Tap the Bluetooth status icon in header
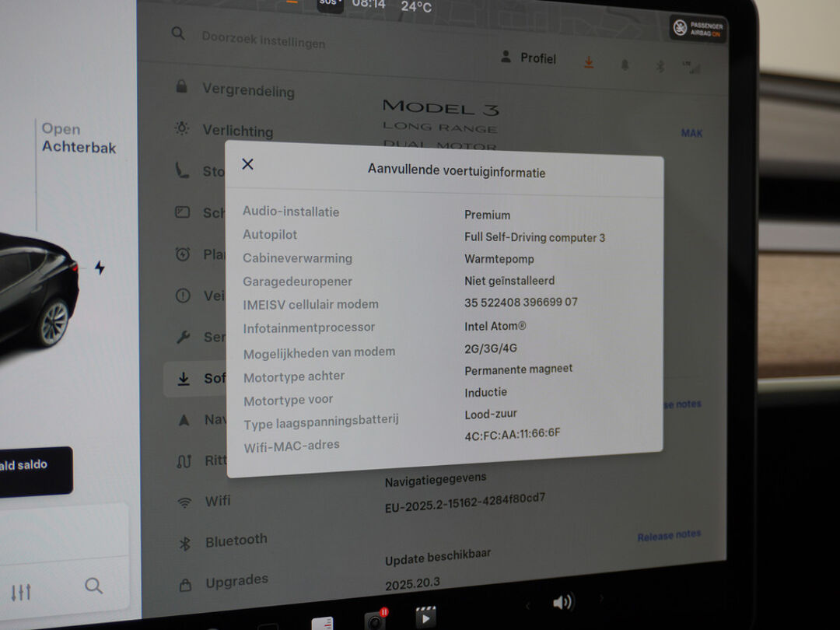840x630 pixels. (x=660, y=66)
